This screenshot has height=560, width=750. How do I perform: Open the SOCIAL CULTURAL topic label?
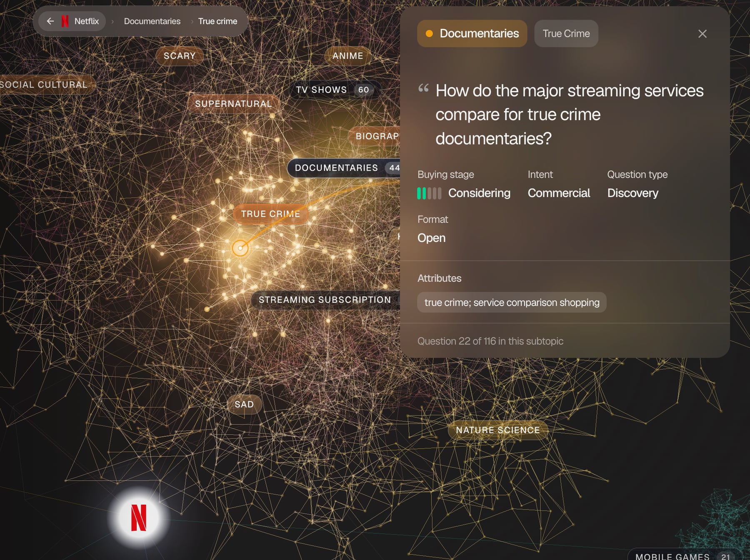(x=46, y=85)
